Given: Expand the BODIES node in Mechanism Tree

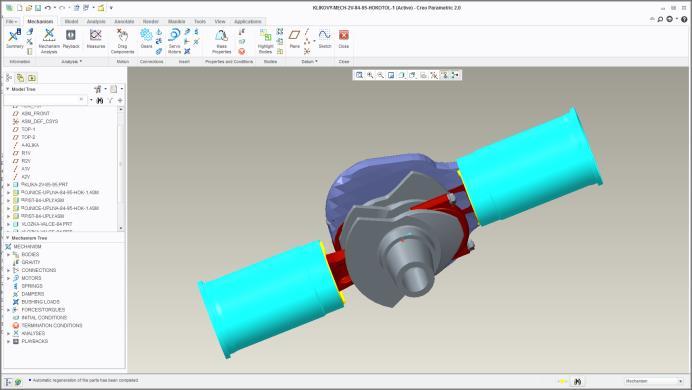Looking at the screenshot, I should pos(8,255).
